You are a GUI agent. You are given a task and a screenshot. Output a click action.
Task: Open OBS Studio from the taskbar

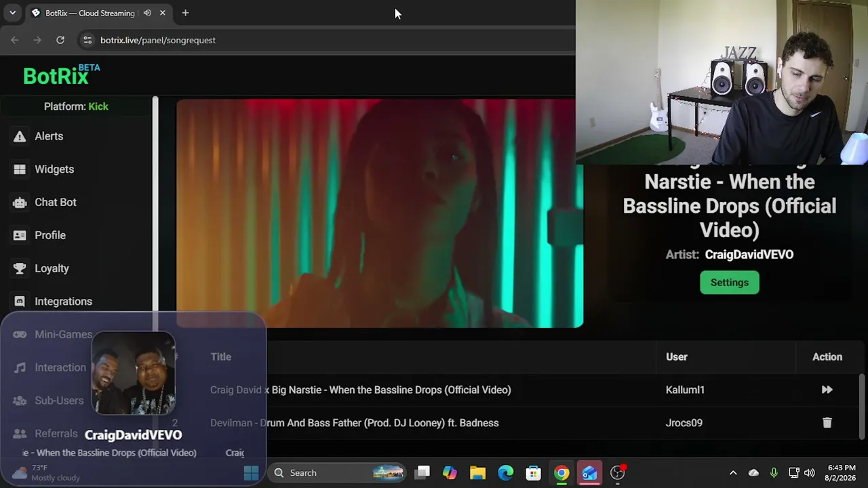617,472
